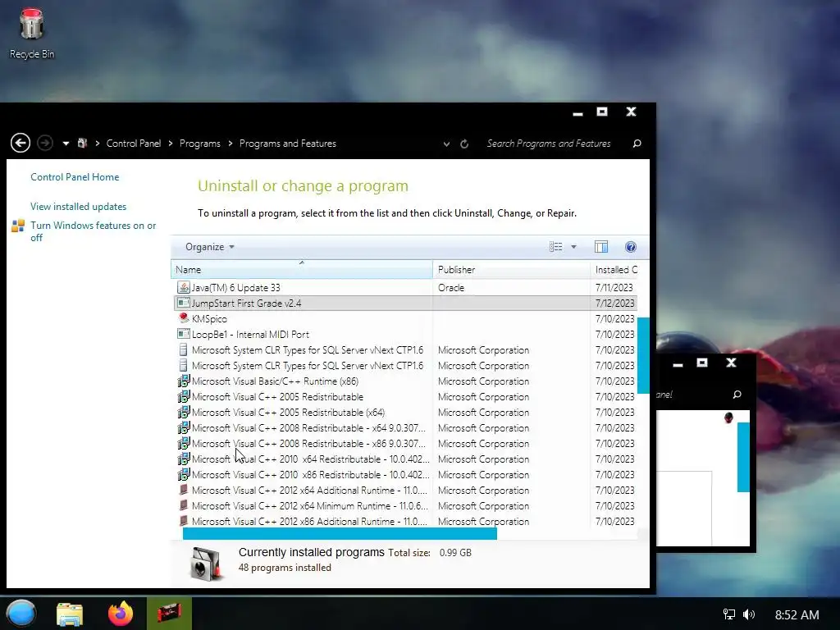Click the horizontal scrollbar thumb of program list
Image resolution: width=840 pixels, height=630 pixels.
(340, 533)
